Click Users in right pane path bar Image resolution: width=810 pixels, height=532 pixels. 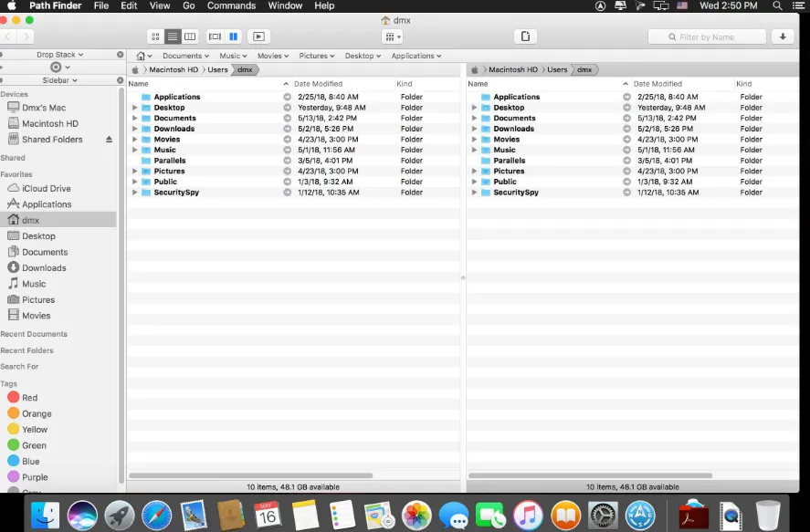557,69
